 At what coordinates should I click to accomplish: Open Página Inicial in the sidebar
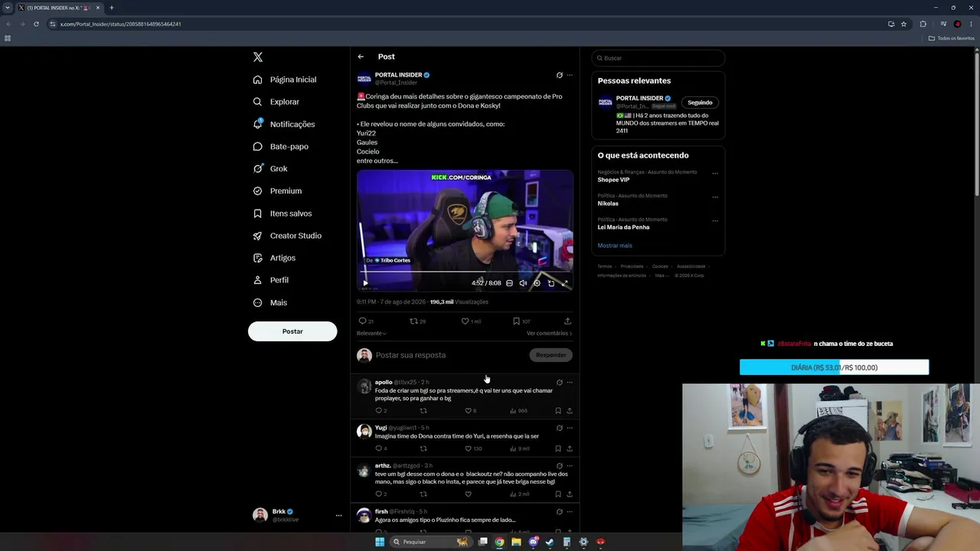285,80
